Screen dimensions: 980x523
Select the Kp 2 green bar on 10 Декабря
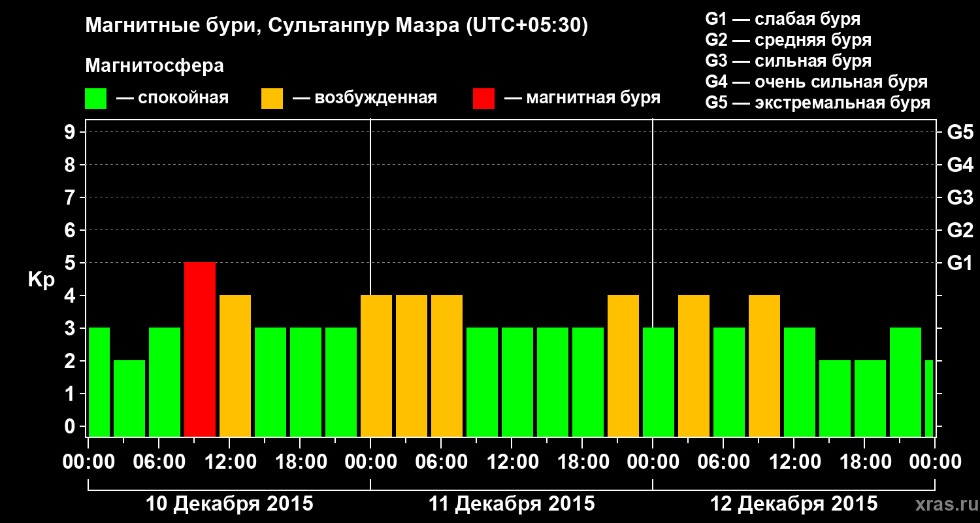coord(129,398)
